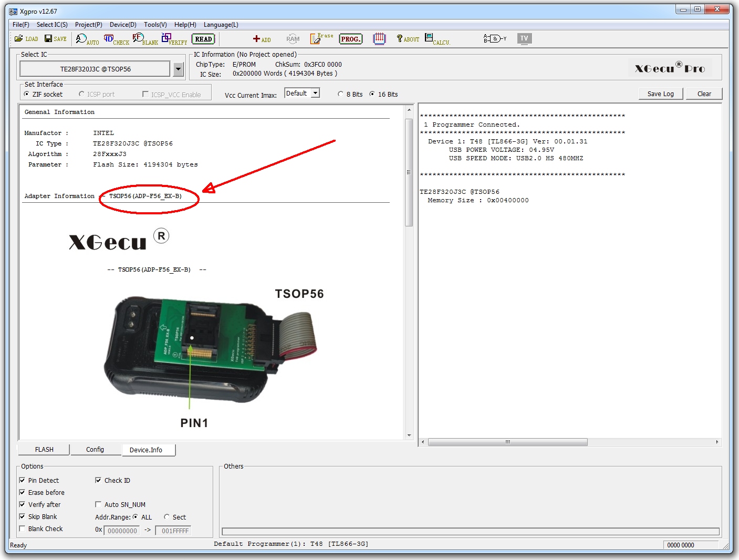This screenshot has width=739, height=560.
Task: Open the Device(D) menu
Action: (x=123, y=25)
